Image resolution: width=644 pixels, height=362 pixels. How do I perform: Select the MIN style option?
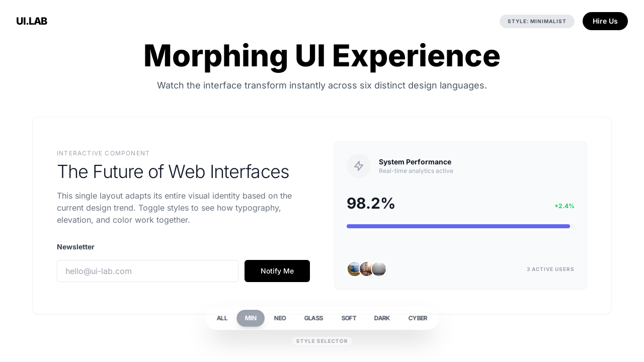[251, 318]
